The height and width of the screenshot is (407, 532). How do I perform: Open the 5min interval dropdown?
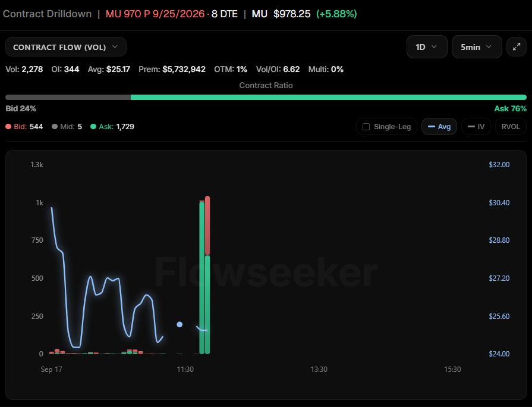[x=477, y=47]
